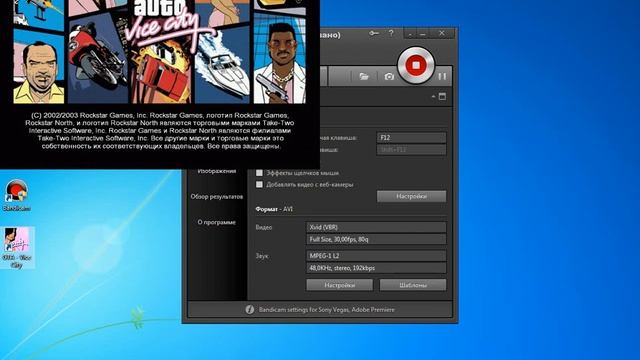Click the MPEG-1 L2 audio codec field
640x360 pixels.
(376, 256)
